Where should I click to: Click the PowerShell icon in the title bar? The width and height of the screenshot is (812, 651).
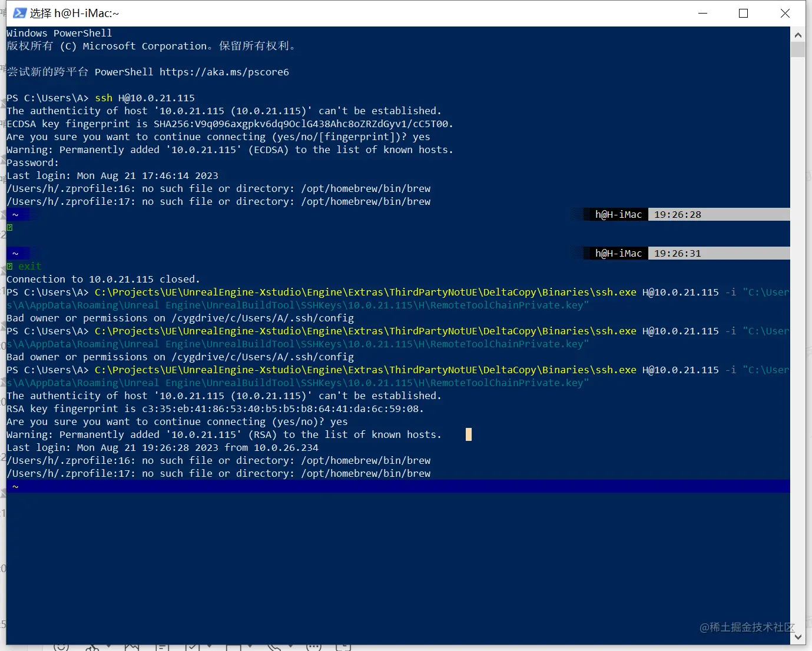pyautogui.click(x=19, y=13)
